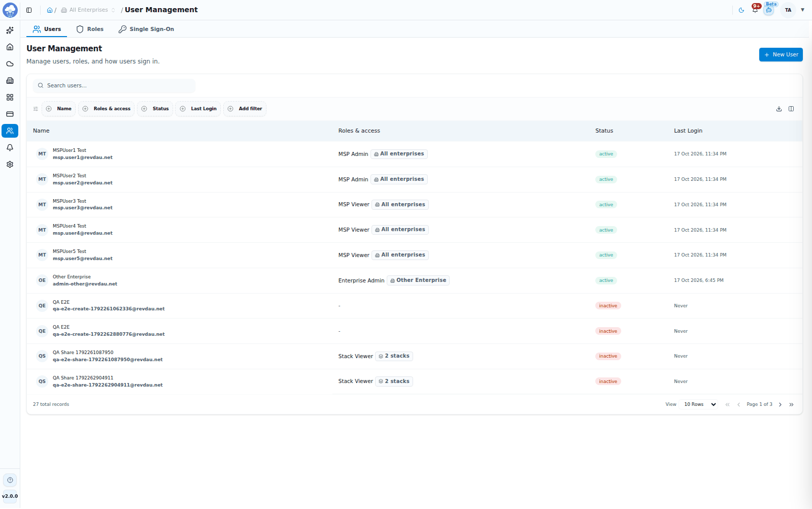Image resolution: width=812 pixels, height=509 pixels.
Task: Click the Other Enterprise access badge
Action: [418, 280]
